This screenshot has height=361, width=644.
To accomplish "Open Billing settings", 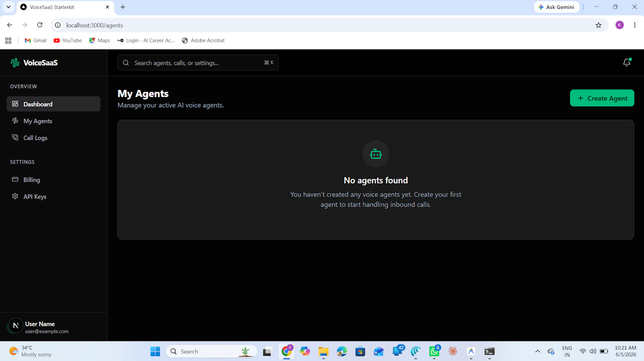I will click(x=54, y=180).
